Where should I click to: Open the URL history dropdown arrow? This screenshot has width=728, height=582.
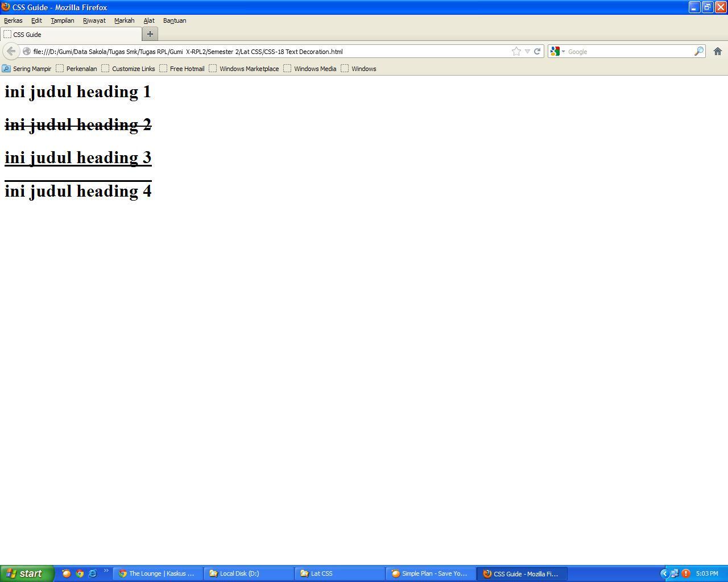[x=527, y=51]
